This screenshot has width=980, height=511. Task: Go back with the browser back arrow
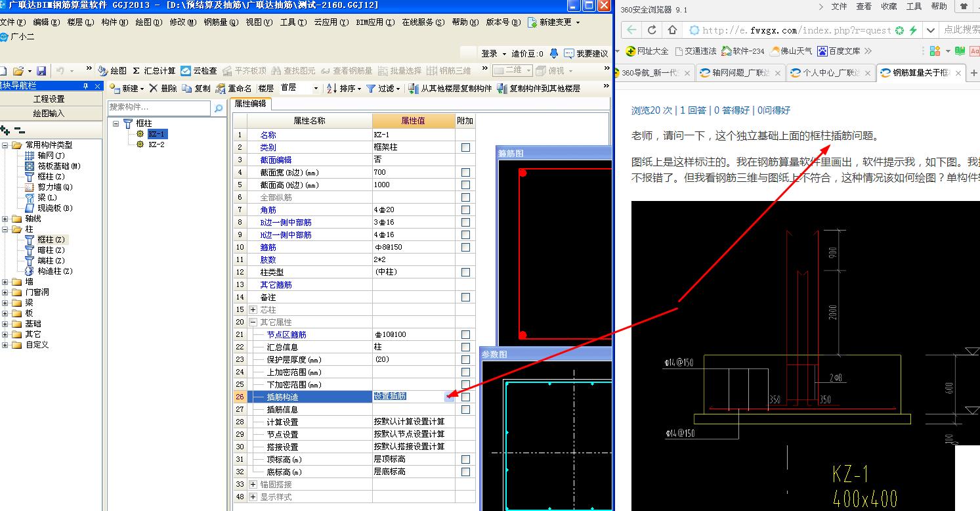point(631,30)
